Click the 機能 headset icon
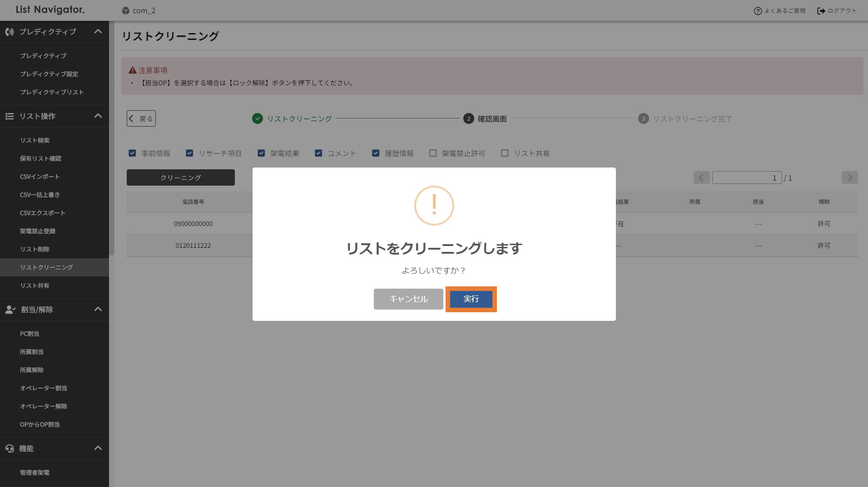Image resolution: width=868 pixels, height=487 pixels. (x=10, y=448)
